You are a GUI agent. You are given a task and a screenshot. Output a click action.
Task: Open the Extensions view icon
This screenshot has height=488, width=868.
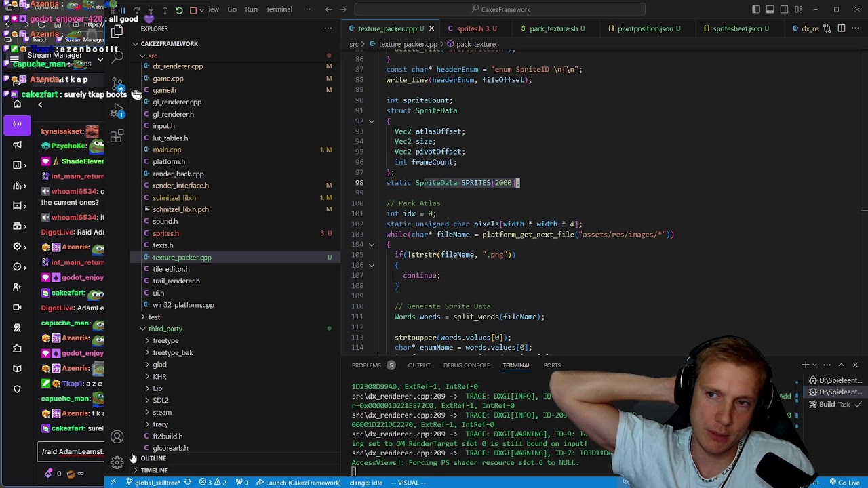pyautogui.click(x=117, y=137)
